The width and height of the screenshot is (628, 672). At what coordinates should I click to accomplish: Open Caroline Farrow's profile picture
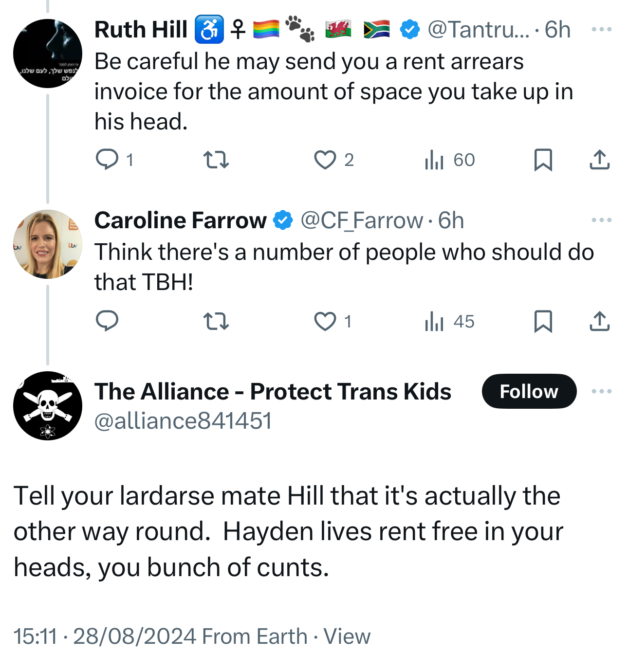coord(48,244)
